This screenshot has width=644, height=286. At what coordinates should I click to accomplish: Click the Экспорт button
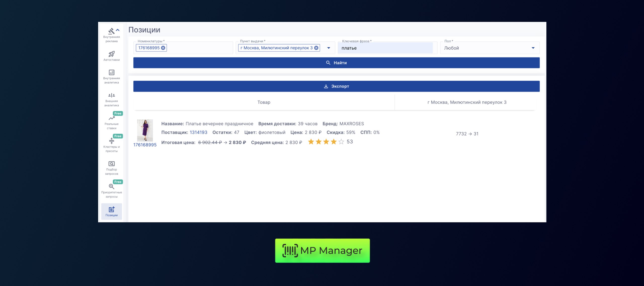[x=336, y=86]
